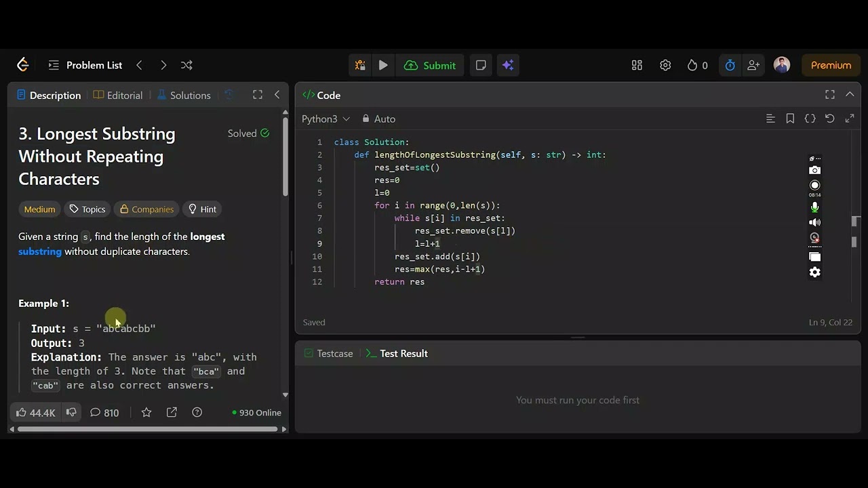This screenshot has height=488, width=868.
Task: Expand the Topics tag
Action: 87,209
